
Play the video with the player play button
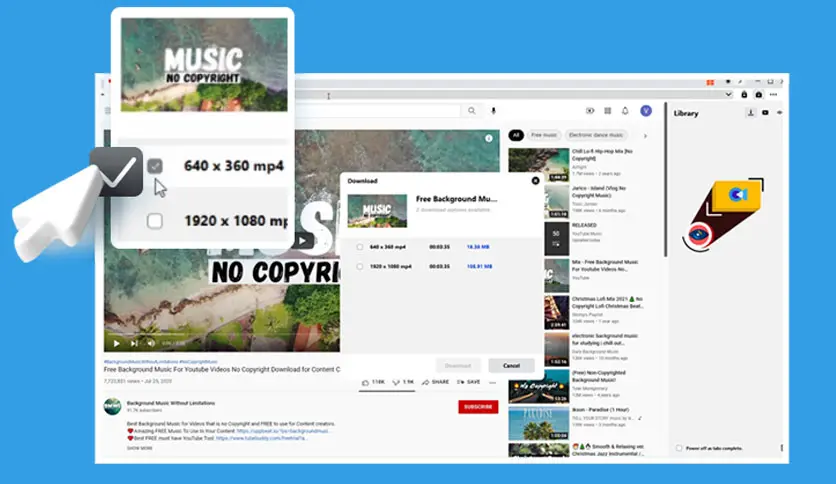point(116,343)
